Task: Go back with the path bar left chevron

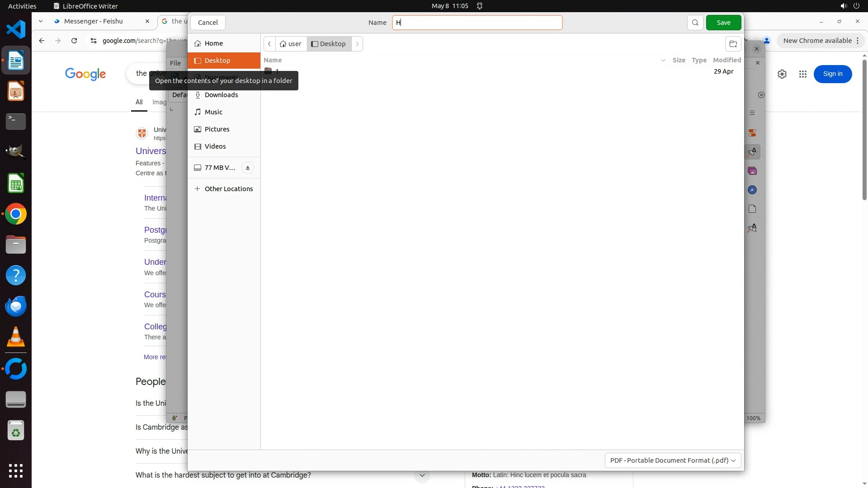Action: coord(269,44)
